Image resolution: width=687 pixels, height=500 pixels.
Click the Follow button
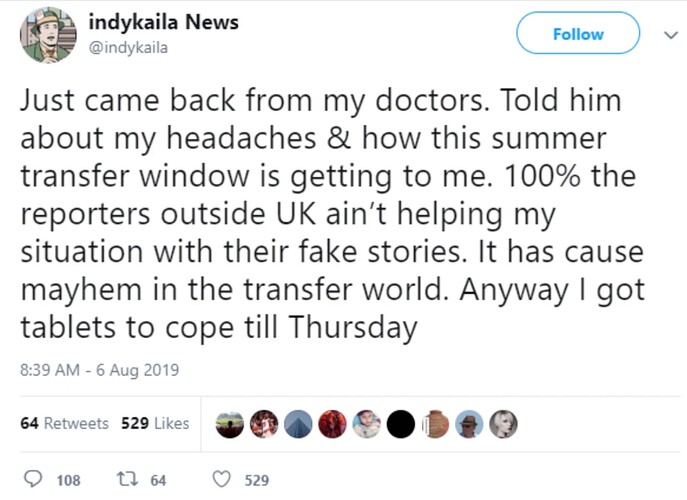(x=578, y=33)
